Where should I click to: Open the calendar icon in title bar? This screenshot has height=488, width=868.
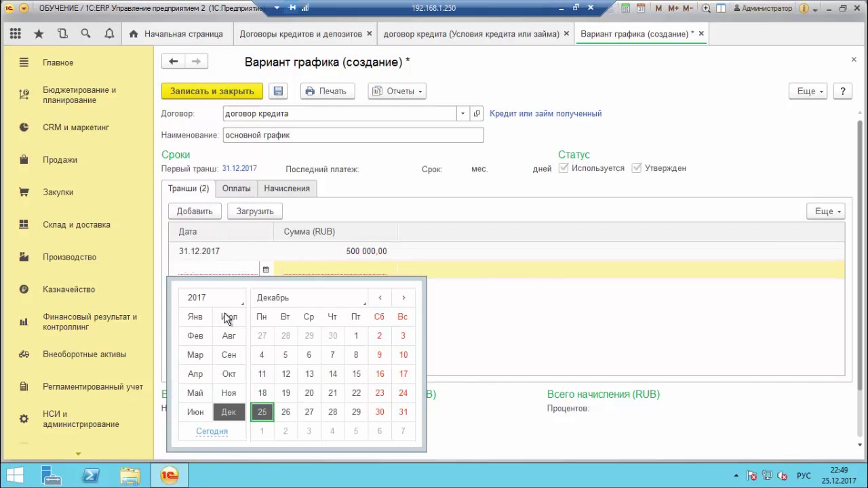[641, 9]
